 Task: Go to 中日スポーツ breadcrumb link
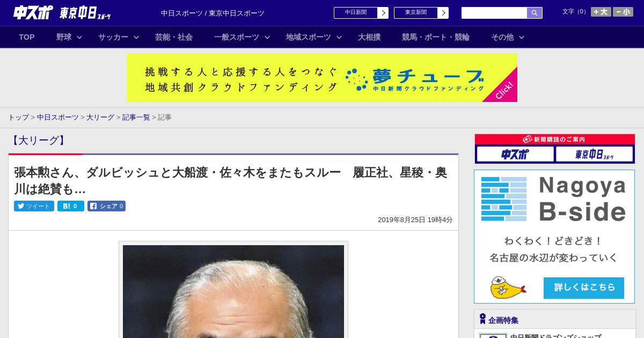coord(58,117)
